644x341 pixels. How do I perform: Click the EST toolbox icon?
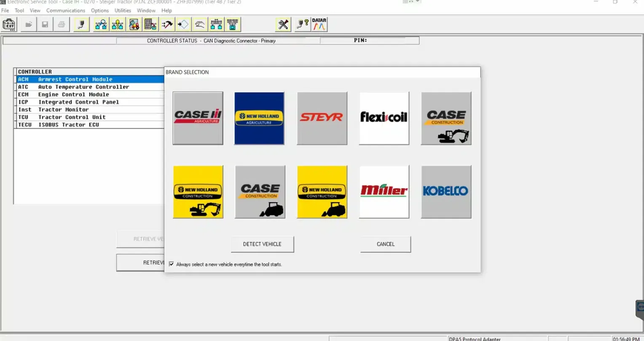pos(9,25)
